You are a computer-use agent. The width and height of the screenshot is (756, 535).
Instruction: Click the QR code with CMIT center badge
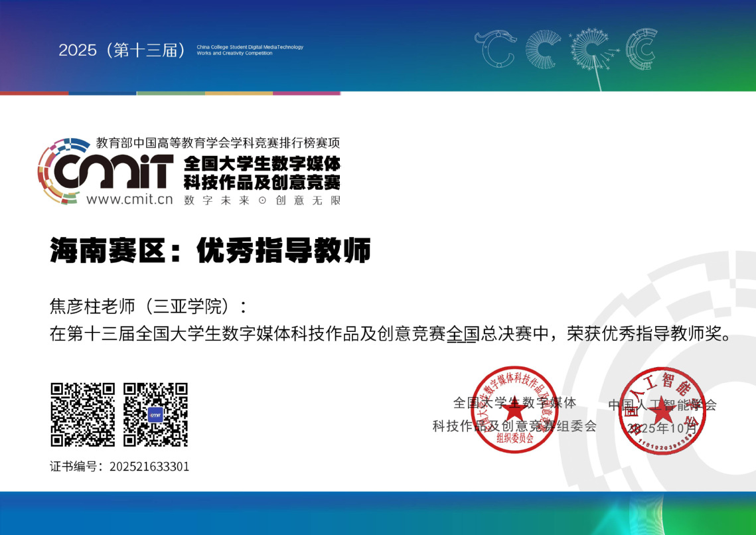point(156,415)
